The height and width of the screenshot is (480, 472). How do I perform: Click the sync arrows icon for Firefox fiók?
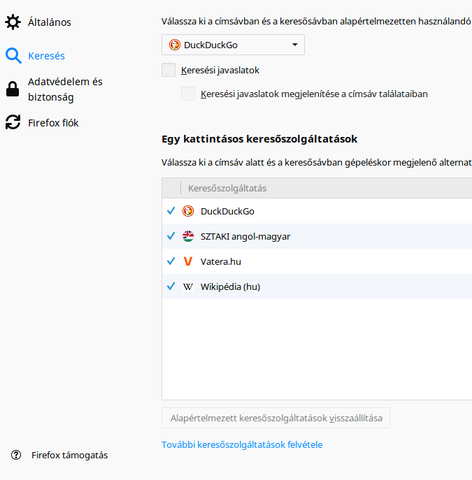[x=13, y=122]
